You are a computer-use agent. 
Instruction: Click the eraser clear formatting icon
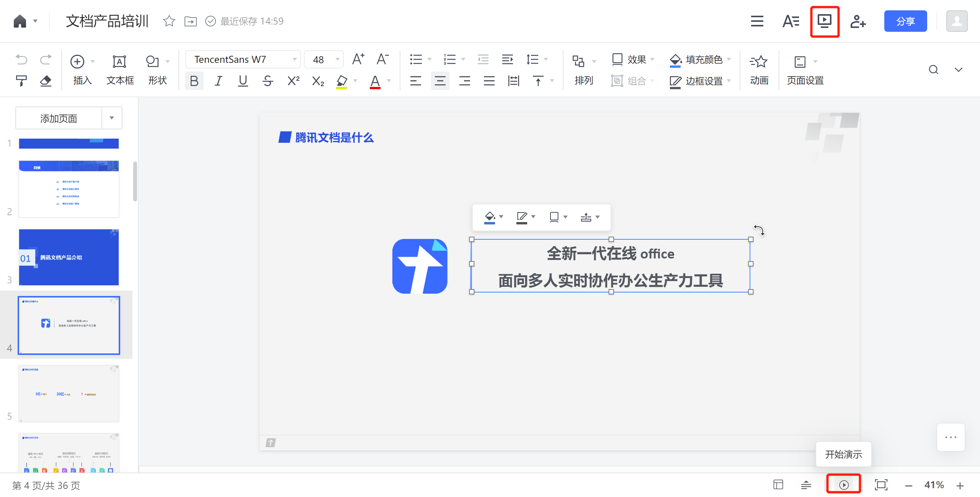tap(46, 81)
